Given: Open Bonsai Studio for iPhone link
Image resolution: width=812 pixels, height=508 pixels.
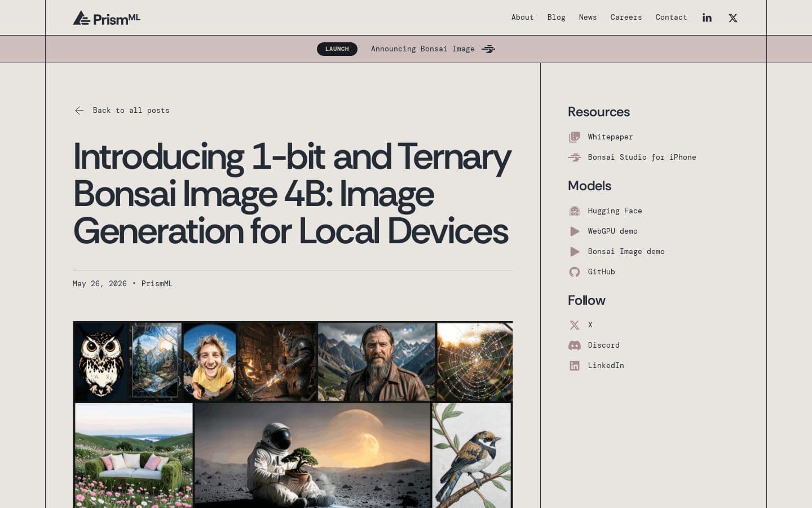Looking at the screenshot, I should tap(642, 157).
